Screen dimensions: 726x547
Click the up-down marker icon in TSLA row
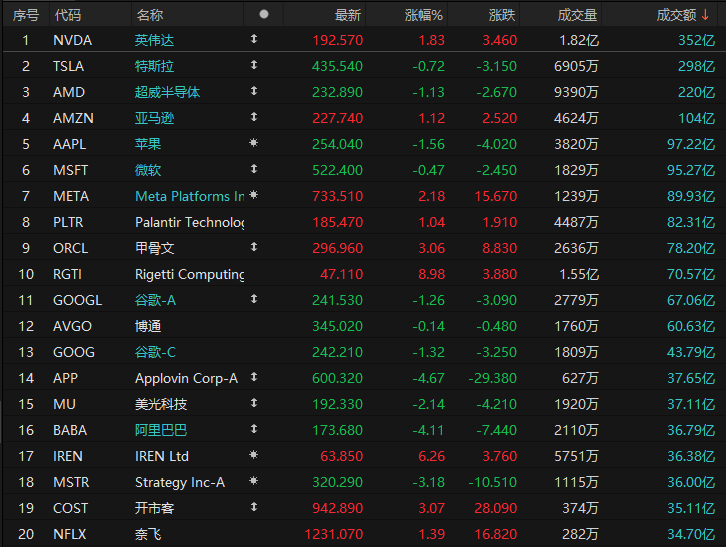254,65
